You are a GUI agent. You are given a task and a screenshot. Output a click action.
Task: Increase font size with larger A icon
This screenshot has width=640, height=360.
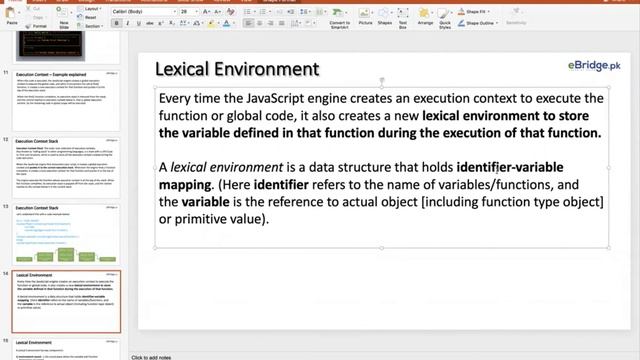click(x=206, y=11)
